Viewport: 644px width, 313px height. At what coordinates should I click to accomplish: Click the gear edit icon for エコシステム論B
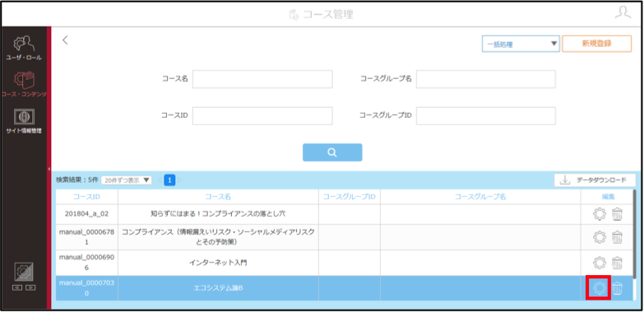pyautogui.click(x=600, y=288)
